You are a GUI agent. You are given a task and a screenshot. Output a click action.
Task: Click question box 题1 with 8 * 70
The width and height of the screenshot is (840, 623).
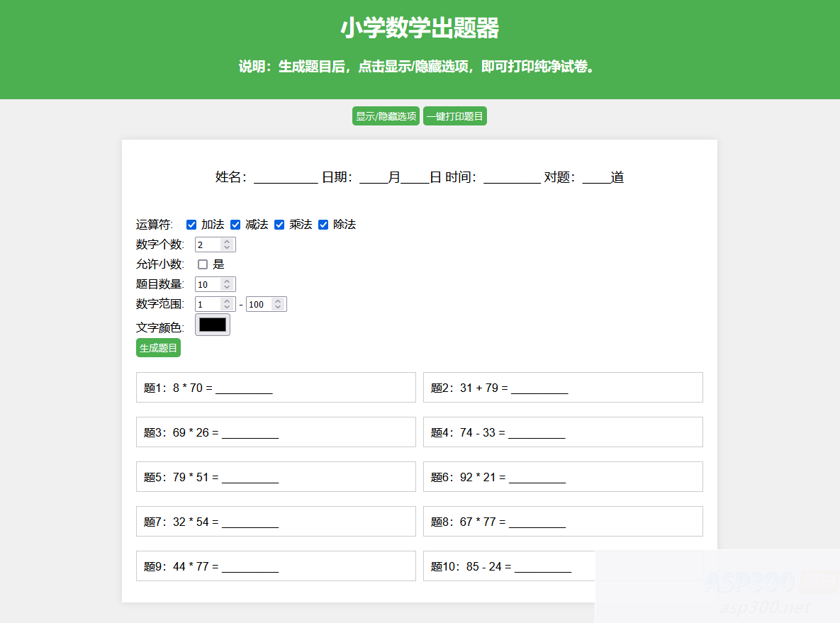click(x=276, y=388)
